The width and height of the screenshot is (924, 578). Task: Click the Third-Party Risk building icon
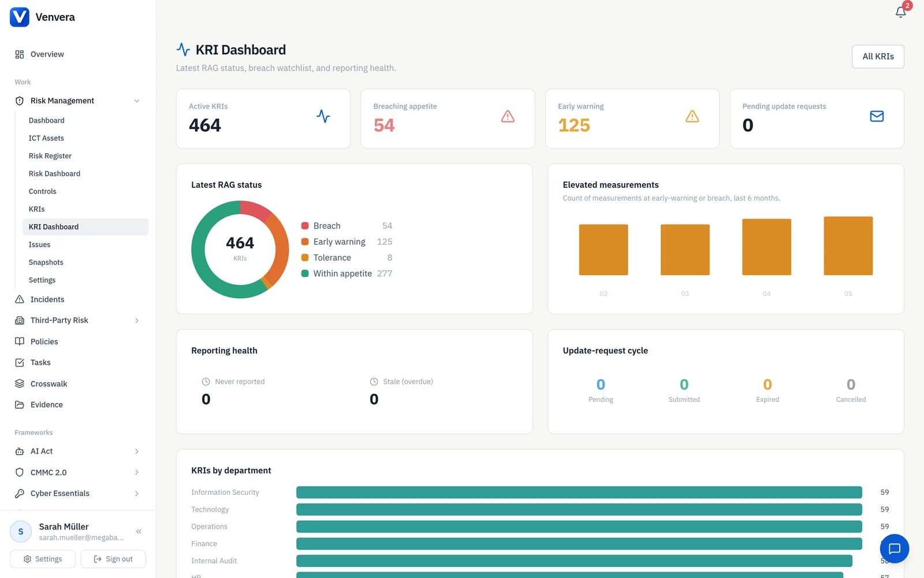coord(20,320)
